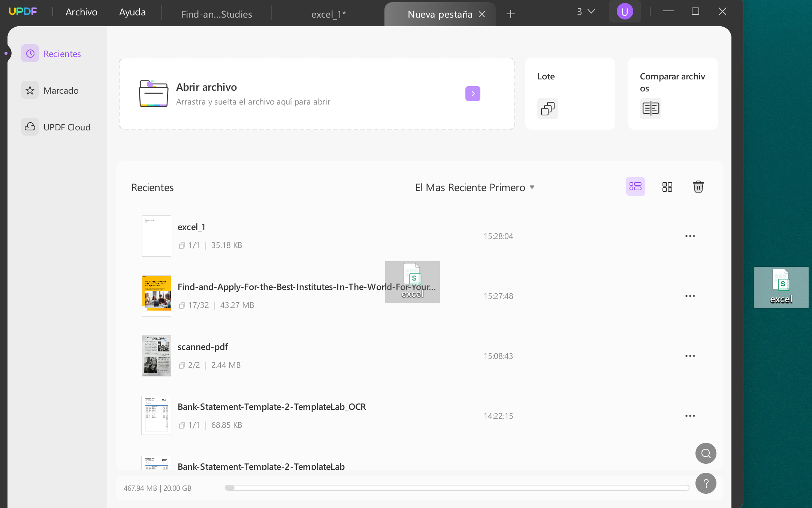Screen dimensions: 812x508
Task: Open the Comparar archivos icon
Action: tap(650, 109)
